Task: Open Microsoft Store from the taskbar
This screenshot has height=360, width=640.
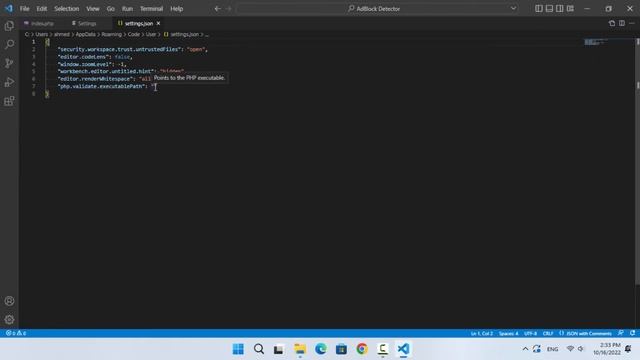Action: click(341, 349)
